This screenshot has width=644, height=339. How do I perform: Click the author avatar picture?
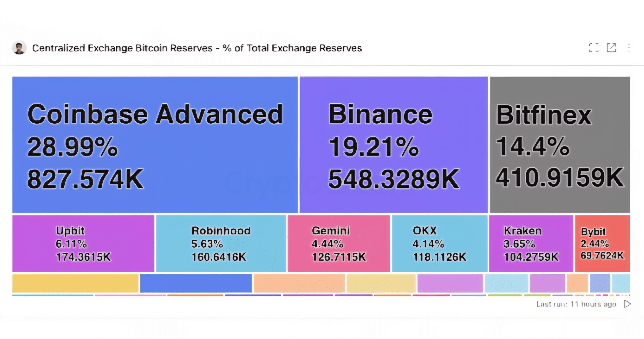pos(19,48)
